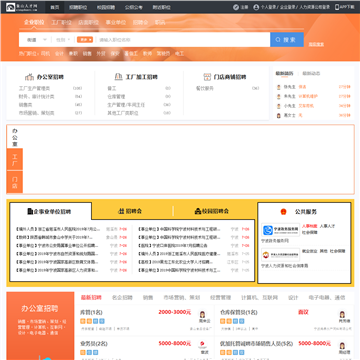Click the user avatar icon beside 个人登录

tap(256, 7)
